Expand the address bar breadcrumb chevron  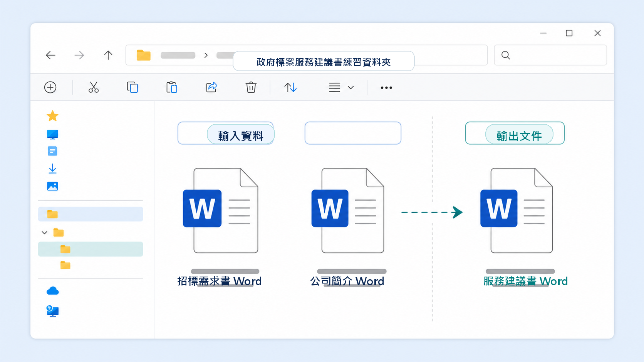(206, 55)
